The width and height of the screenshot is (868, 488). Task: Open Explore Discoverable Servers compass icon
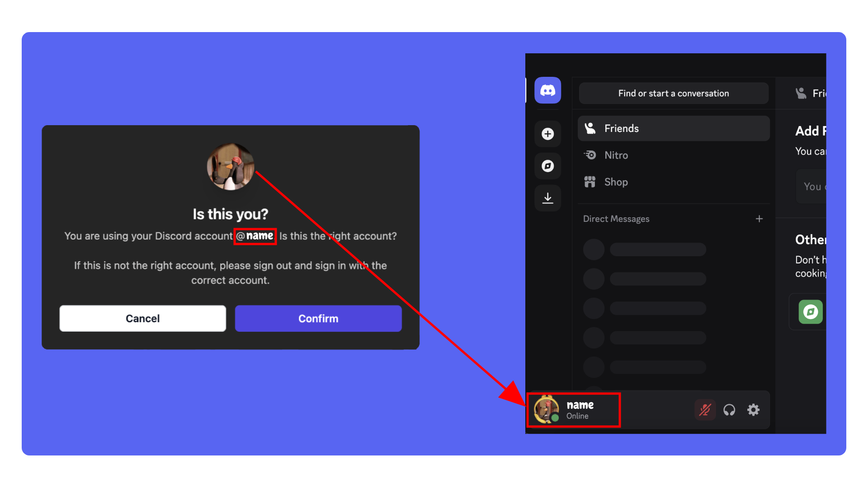point(547,166)
